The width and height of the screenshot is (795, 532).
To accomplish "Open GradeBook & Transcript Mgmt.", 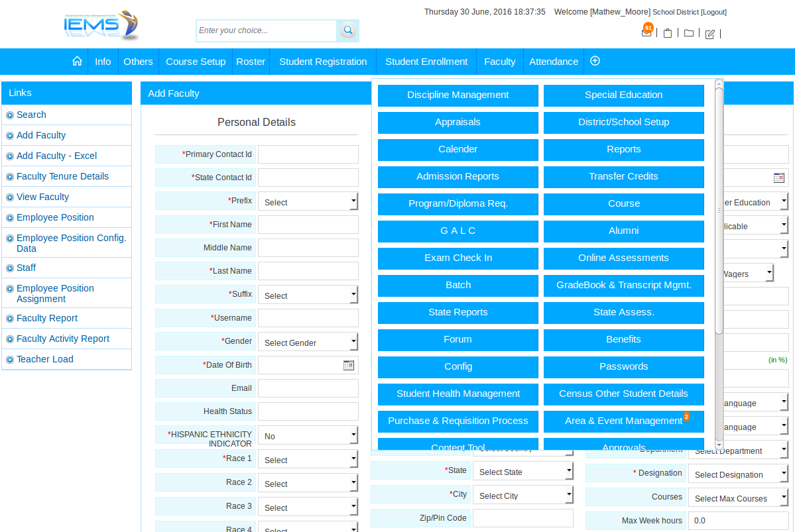I will 624,286.
